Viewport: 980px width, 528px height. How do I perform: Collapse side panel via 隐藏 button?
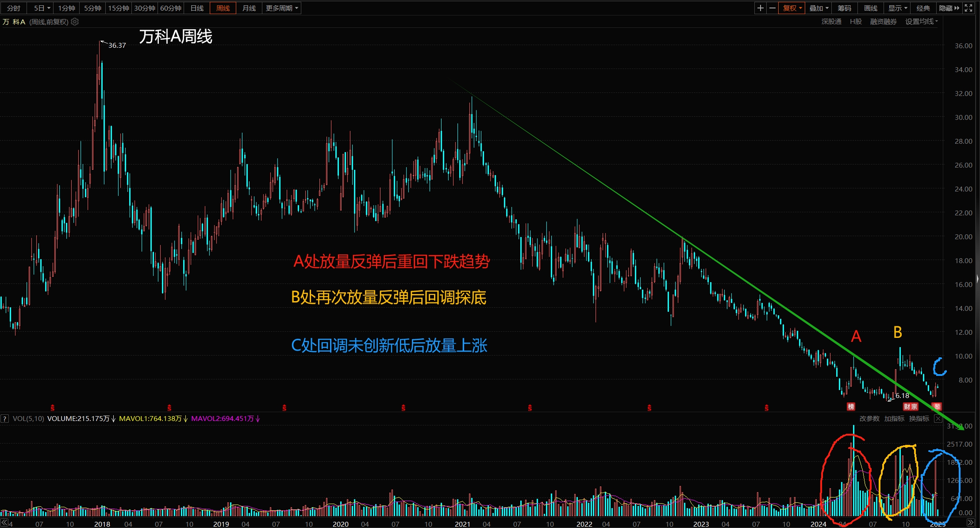(x=949, y=8)
